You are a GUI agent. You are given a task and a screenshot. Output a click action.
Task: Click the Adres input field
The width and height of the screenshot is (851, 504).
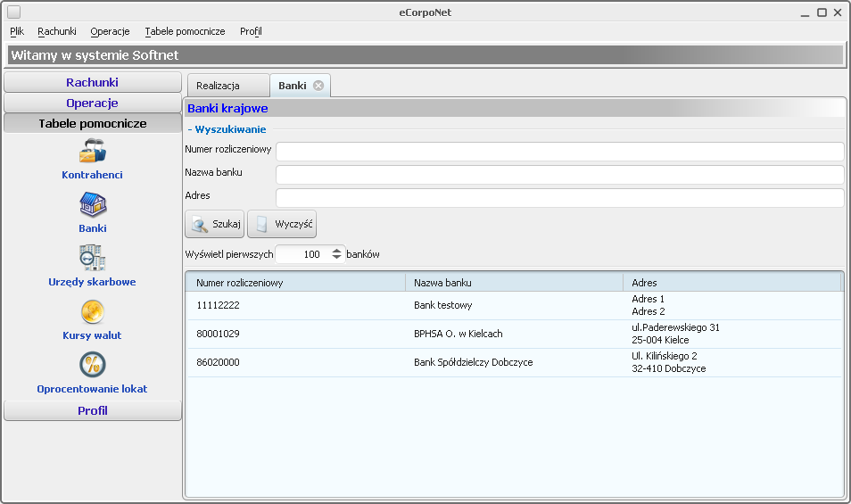point(559,198)
